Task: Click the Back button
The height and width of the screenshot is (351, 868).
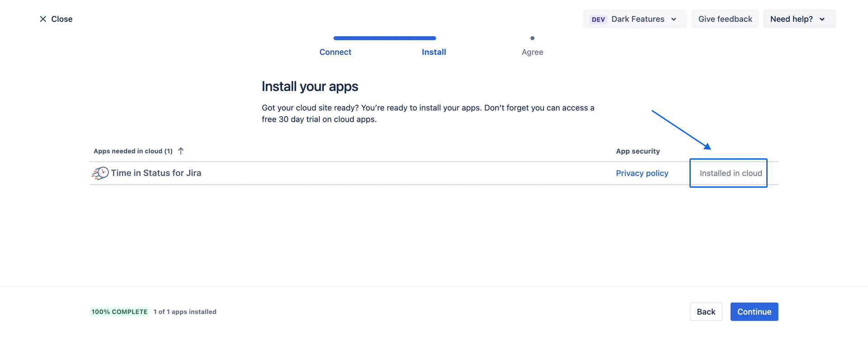Action: click(706, 312)
